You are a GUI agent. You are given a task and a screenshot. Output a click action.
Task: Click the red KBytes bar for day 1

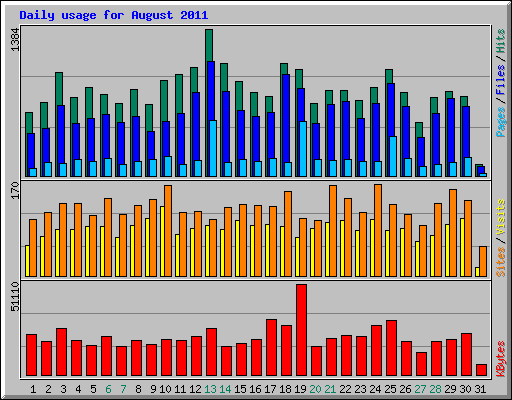coord(31,355)
